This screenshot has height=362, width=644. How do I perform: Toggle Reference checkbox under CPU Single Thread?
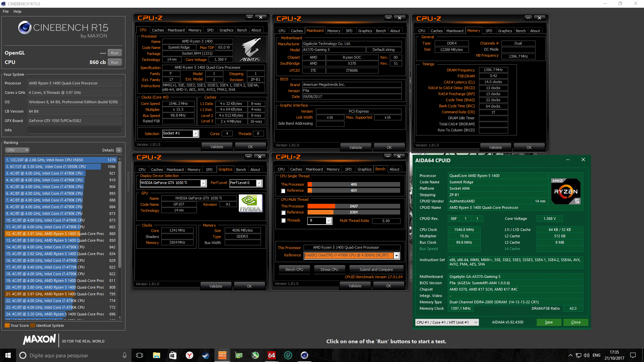283,191
